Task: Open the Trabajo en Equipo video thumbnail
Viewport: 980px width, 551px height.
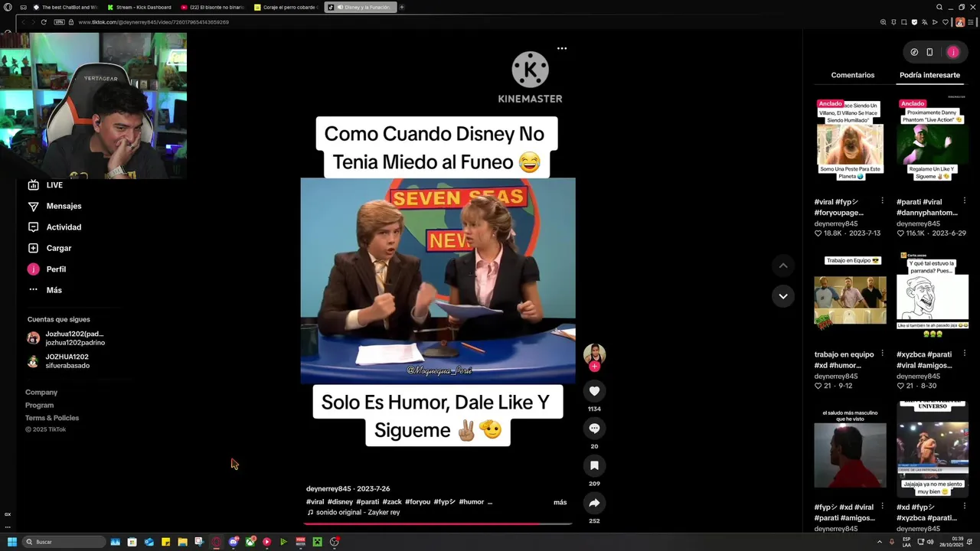Action: [x=850, y=295]
